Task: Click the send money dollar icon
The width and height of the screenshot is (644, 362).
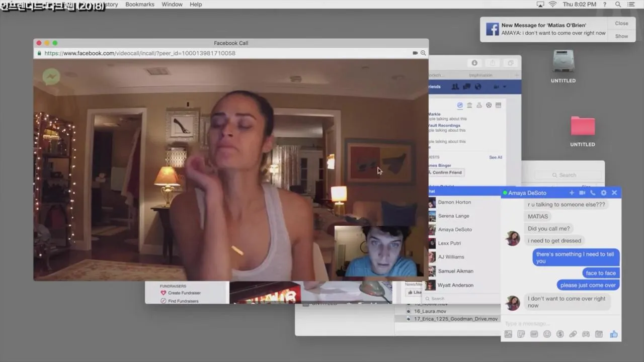Action: [x=560, y=334]
